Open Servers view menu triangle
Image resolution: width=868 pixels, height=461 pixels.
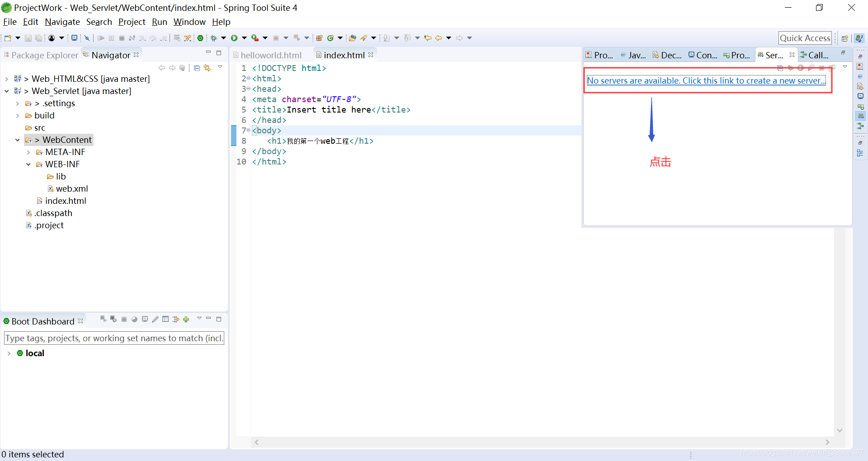click(x=845, y=67)
